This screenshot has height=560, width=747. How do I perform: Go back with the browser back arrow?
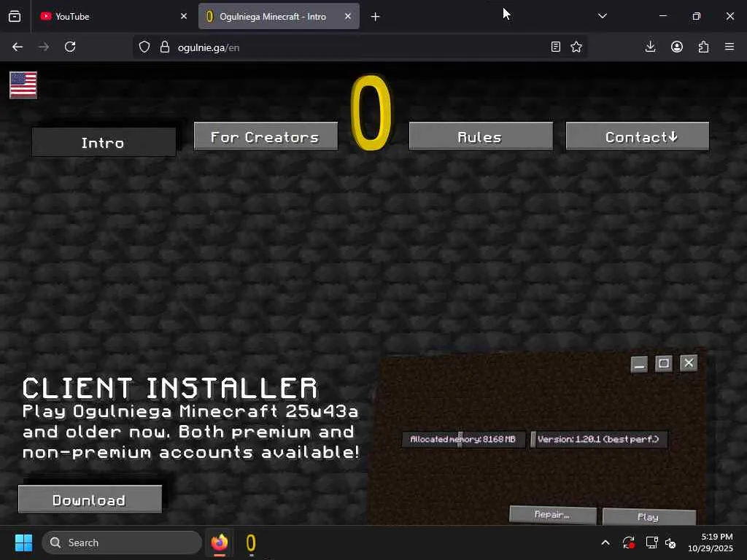pos(18,47)
